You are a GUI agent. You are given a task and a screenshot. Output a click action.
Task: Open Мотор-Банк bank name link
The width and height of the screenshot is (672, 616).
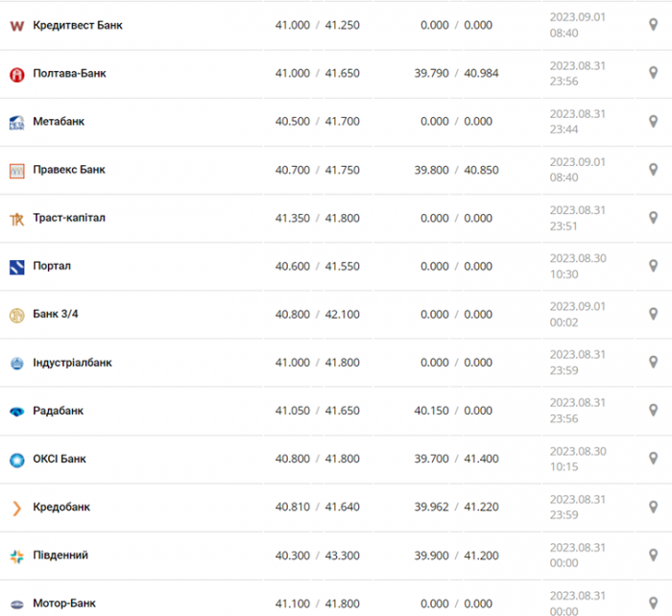[64, 604]
